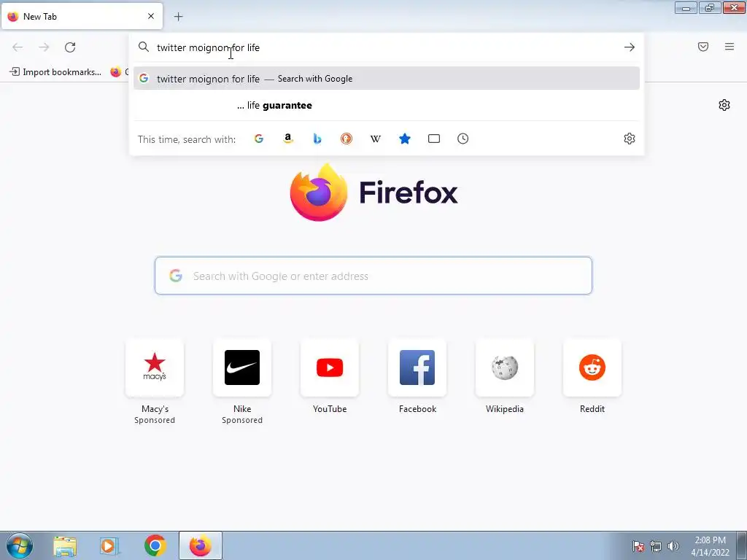Click the forward navigation arrow
Screen dimensions: 747x560
click(44, 47)
